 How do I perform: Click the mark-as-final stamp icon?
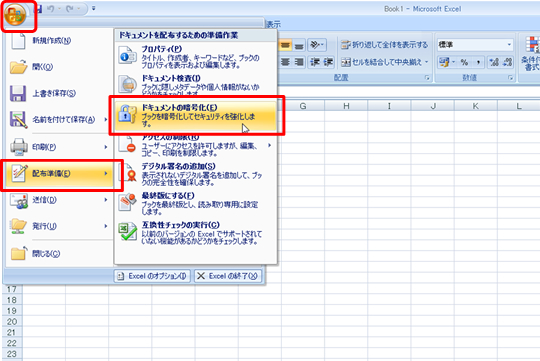pyautogui.click(x=127, y=202)
